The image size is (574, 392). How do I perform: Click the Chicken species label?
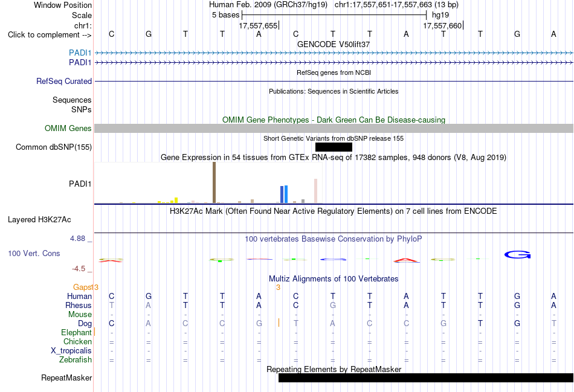77,341
